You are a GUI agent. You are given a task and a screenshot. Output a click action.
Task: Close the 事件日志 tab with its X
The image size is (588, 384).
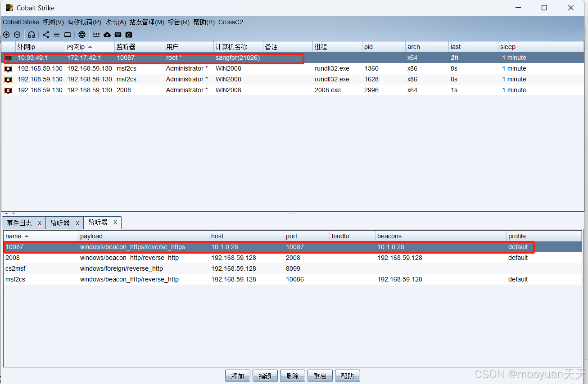[x=40, y=223]
